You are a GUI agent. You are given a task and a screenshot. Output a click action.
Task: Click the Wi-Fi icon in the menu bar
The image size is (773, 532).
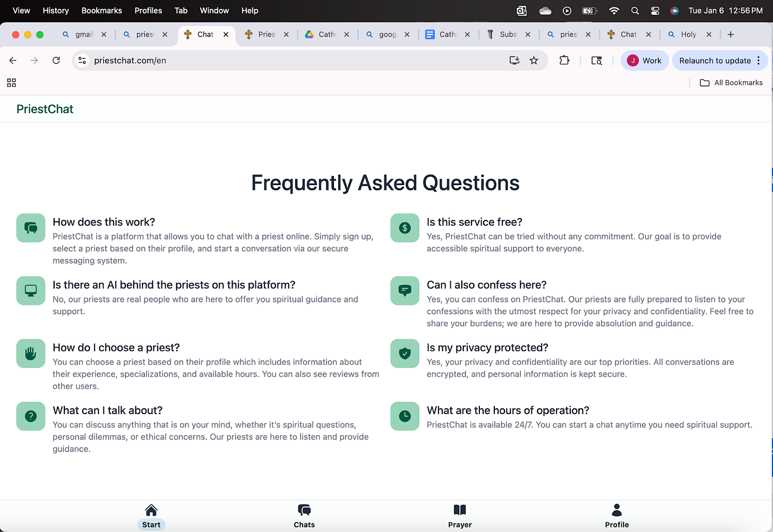click(614, 11)
